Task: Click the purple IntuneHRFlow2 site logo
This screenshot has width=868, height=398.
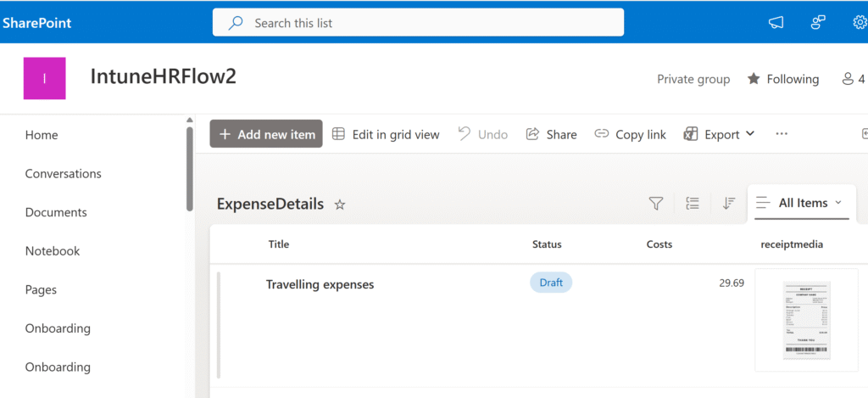Action: [x=44, y=79]
